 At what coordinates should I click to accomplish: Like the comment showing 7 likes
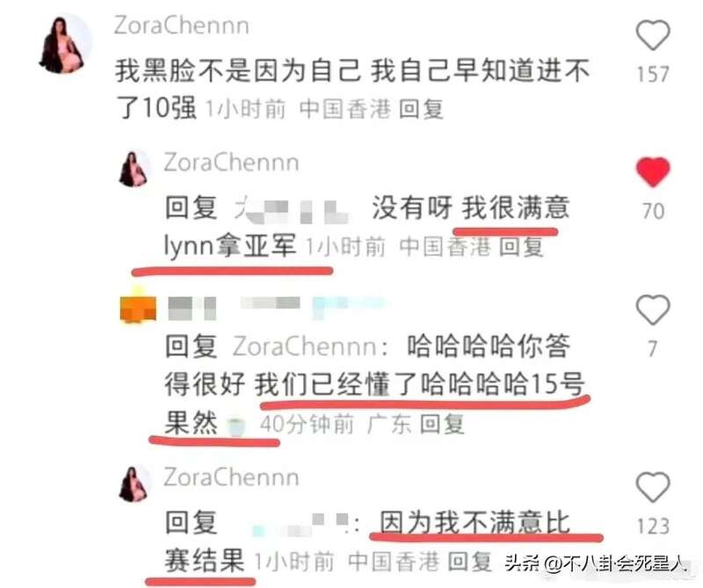653,310
